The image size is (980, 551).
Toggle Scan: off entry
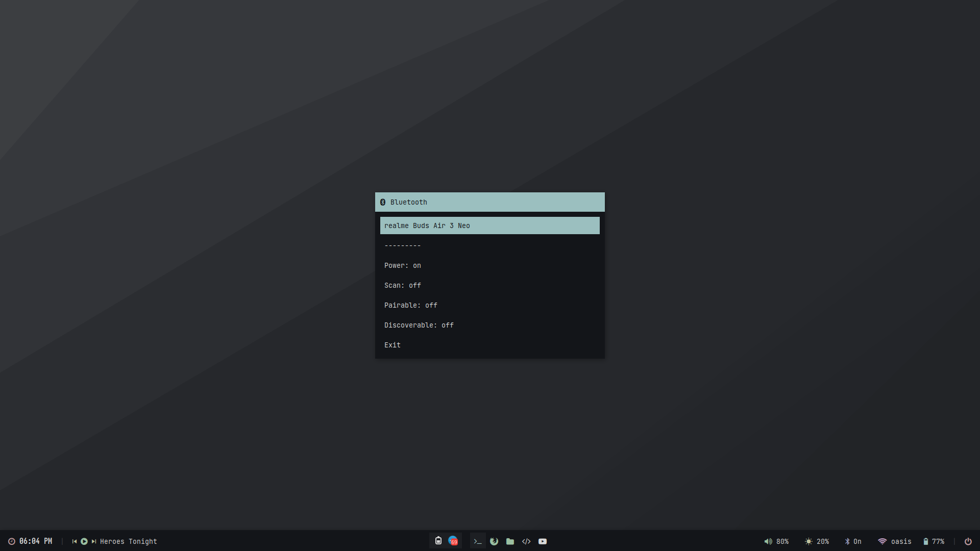[x=403, y=285]
